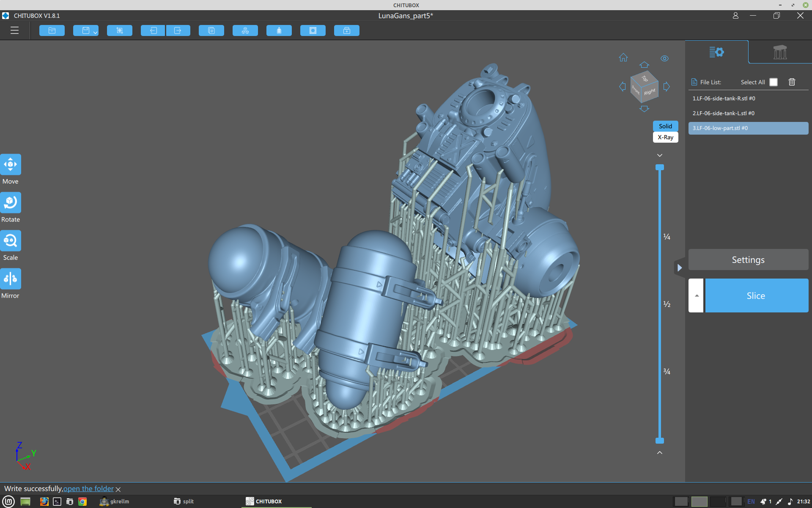Click the auto layout cubes icon
Image resolution: width=812 pixels, height=508 pixels.
pyautogui.click(x=245, y=30)
